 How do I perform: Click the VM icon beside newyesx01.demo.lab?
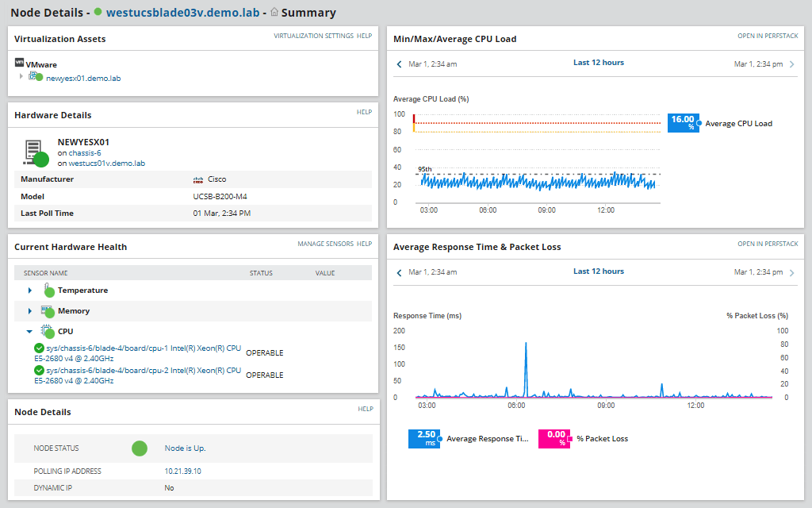(34, 77)
